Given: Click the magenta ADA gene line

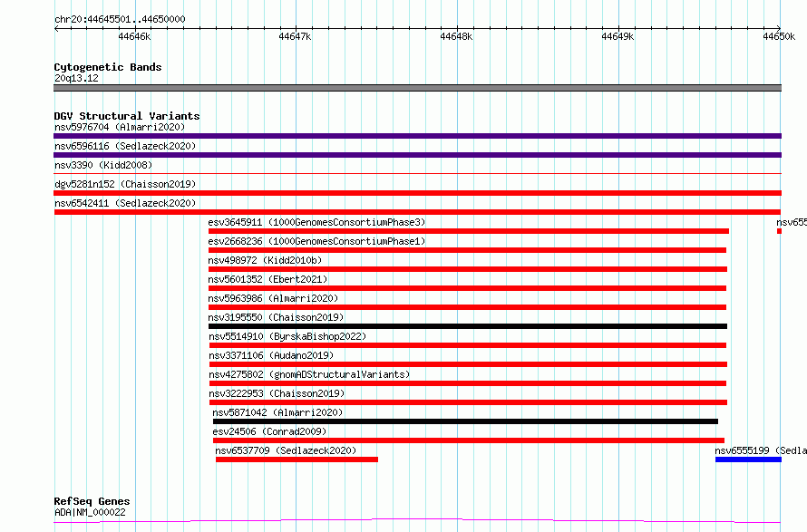Looking at the screenshot, I should point(417,521).
